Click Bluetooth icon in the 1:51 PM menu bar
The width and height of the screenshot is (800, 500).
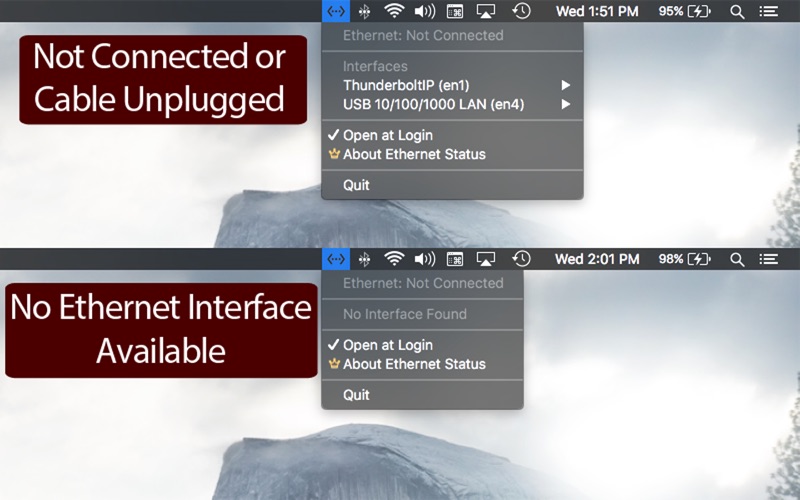[364, 11]
